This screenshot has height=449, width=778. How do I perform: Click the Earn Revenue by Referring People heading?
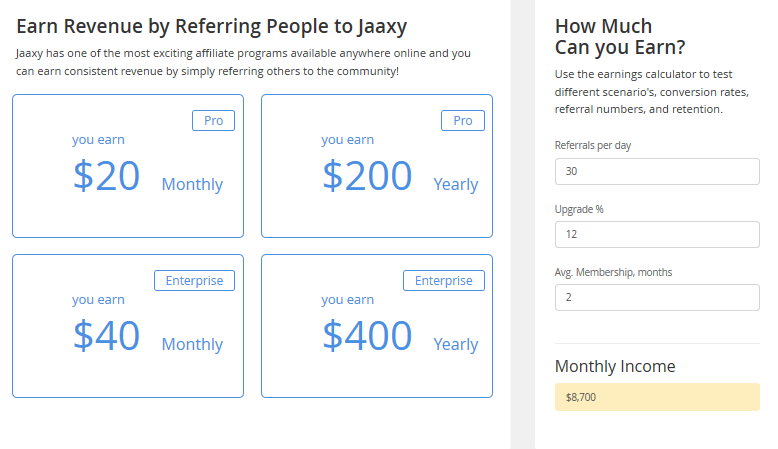point(211,26)
